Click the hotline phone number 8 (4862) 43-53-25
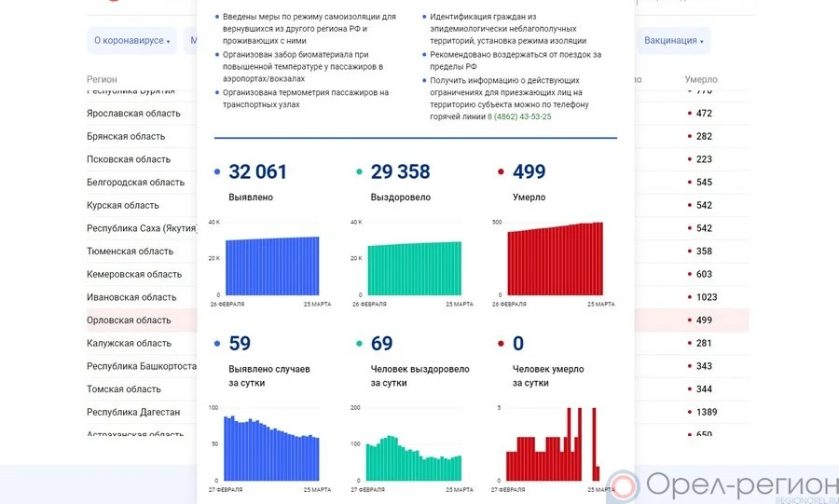Screen dimensions: 839x504 (x=519, y=116)
